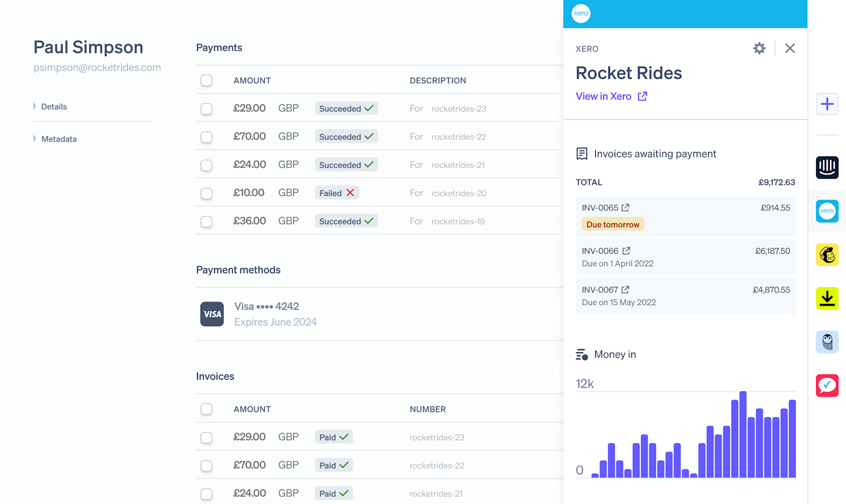Add a new app with plus button
The image size is (846, 504).
(827, 104)
